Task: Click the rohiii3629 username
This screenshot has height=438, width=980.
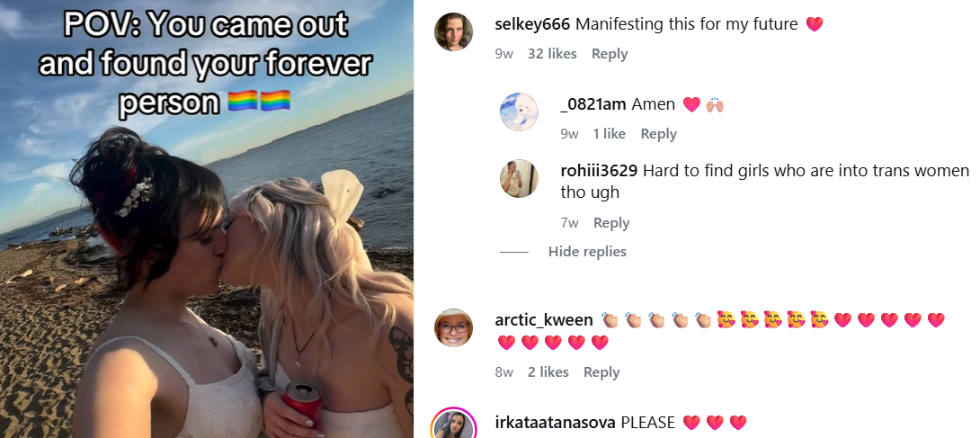Action: click(x=599, y=171)
